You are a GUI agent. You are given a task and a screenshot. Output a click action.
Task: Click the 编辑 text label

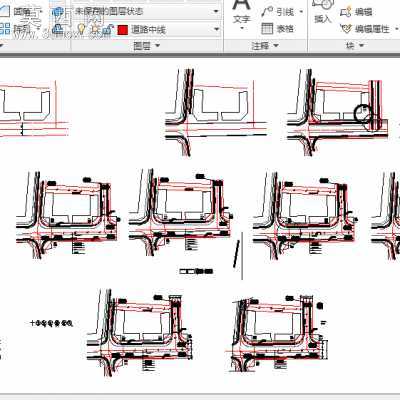[364, 12]
